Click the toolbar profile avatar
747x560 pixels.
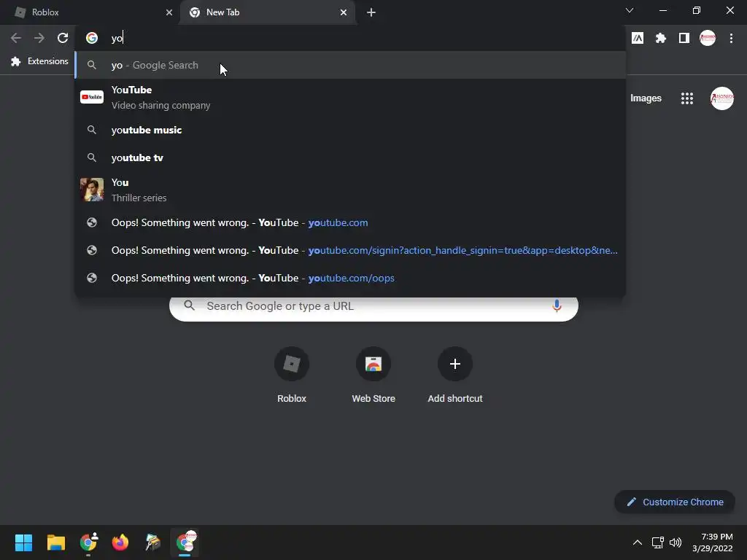tap(708, 38)
